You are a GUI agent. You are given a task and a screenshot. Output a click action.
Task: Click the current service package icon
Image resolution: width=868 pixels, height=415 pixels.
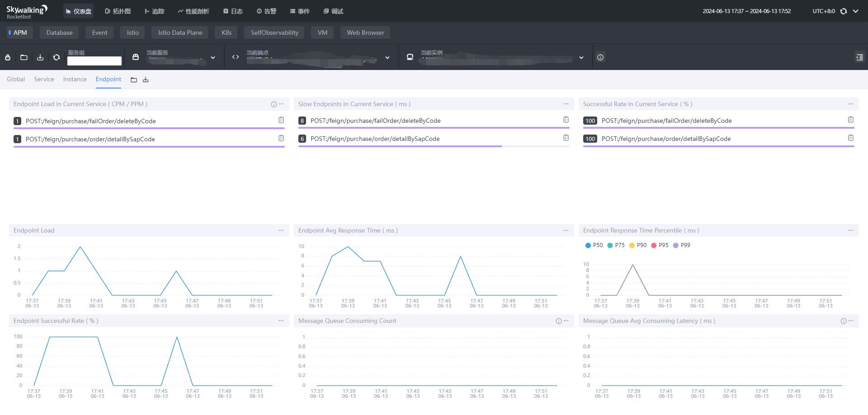(136, 57)
